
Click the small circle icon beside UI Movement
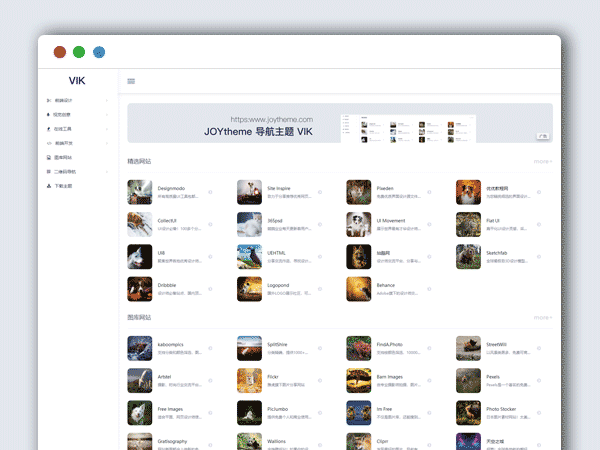click(429, 224)
